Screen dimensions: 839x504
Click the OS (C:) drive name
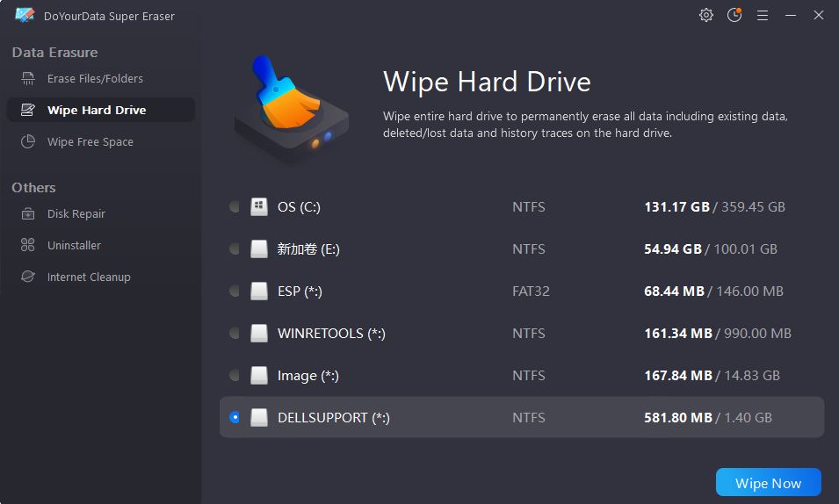[299, 207]
